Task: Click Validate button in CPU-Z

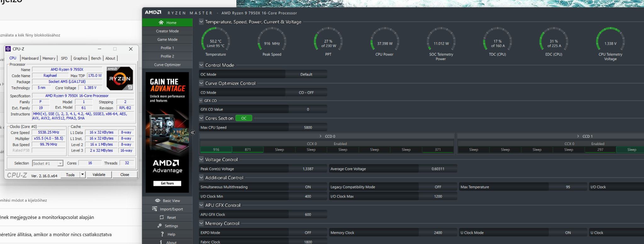Action: [x=99, y=174]
